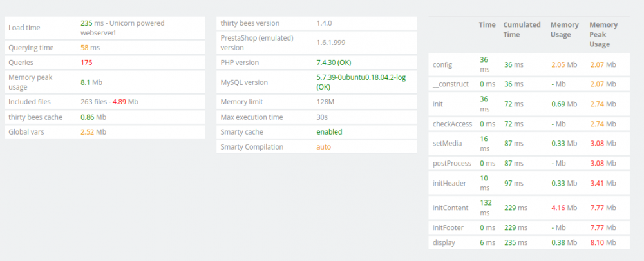Click the Load time row label
Image resolution: width=644 pixels, height=261 pixels.
24,28
